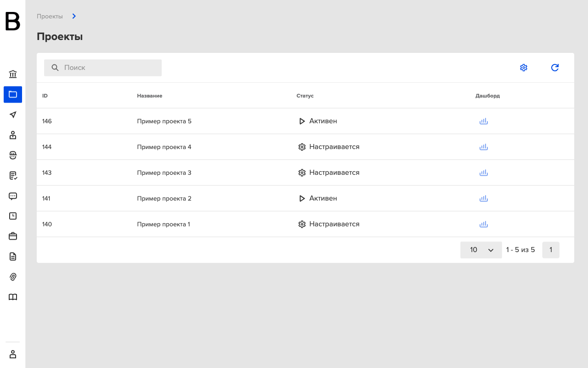Click the Название column header
Viewport: 588px width, 368px height.
point(150,96)
